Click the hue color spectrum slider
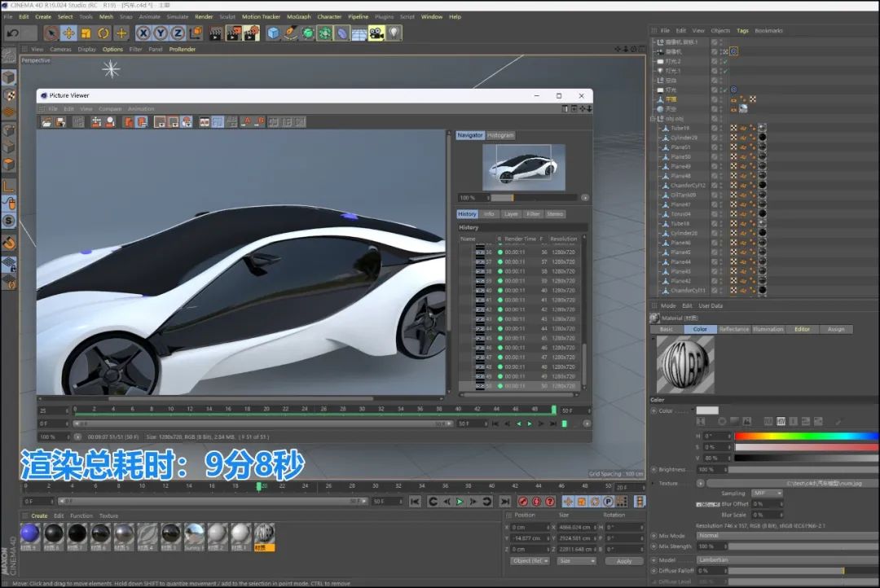Viewport: 880px width, 588px height. pos(805,437)
